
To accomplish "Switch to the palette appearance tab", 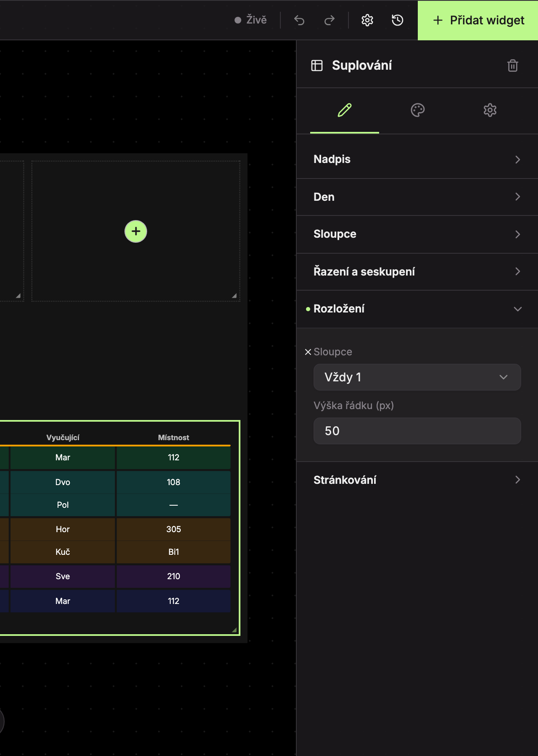I will tap(417, 110).
